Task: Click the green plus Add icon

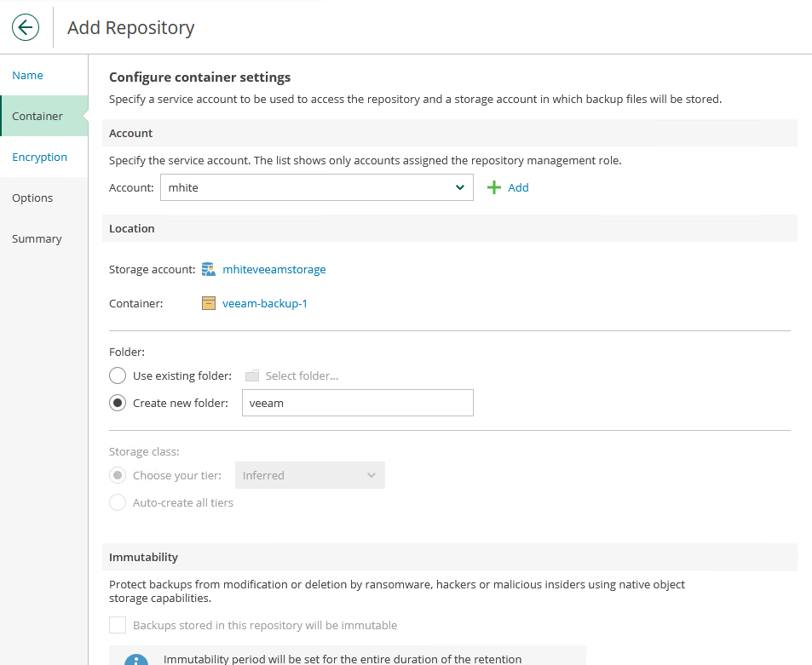Action: (494, 187)
